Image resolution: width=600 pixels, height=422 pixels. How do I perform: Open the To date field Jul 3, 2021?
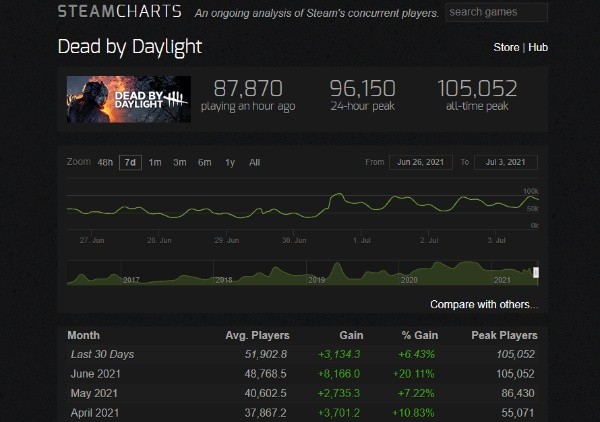[505, 162]
